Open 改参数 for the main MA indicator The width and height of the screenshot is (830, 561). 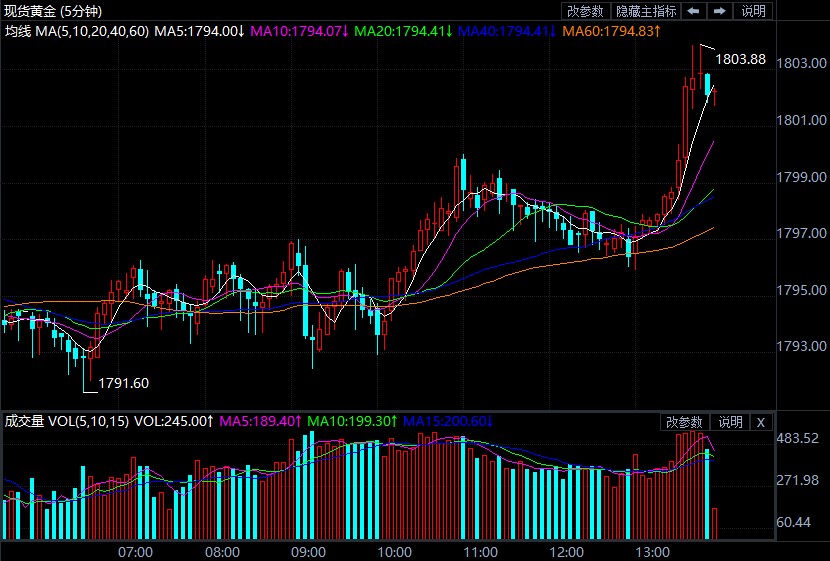tap(585, 11)
